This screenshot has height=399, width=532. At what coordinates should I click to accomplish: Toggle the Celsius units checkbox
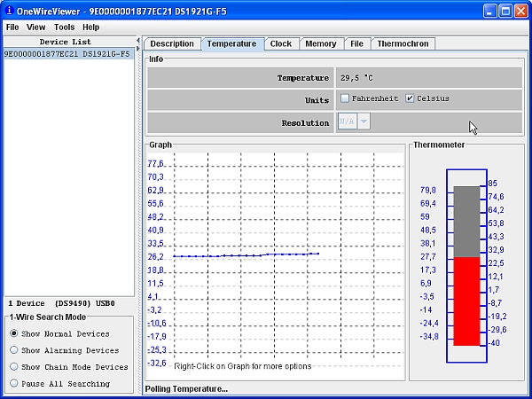[x=410, y=98]
